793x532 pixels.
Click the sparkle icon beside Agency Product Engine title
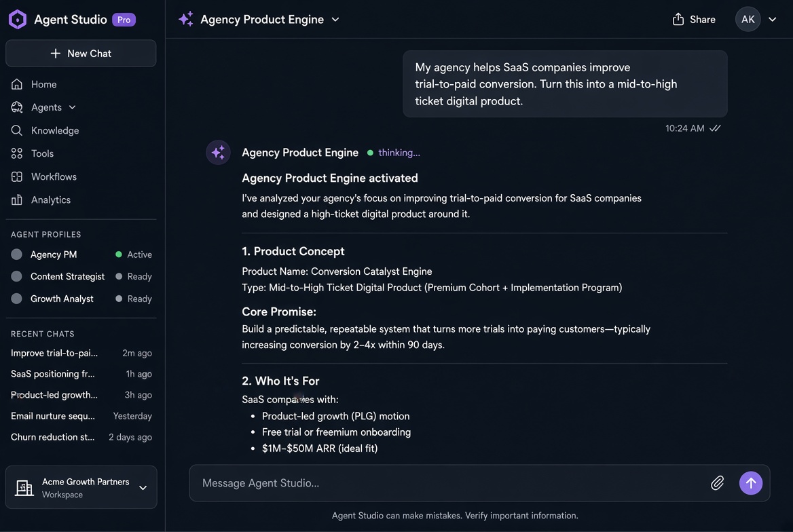point(186,19)
